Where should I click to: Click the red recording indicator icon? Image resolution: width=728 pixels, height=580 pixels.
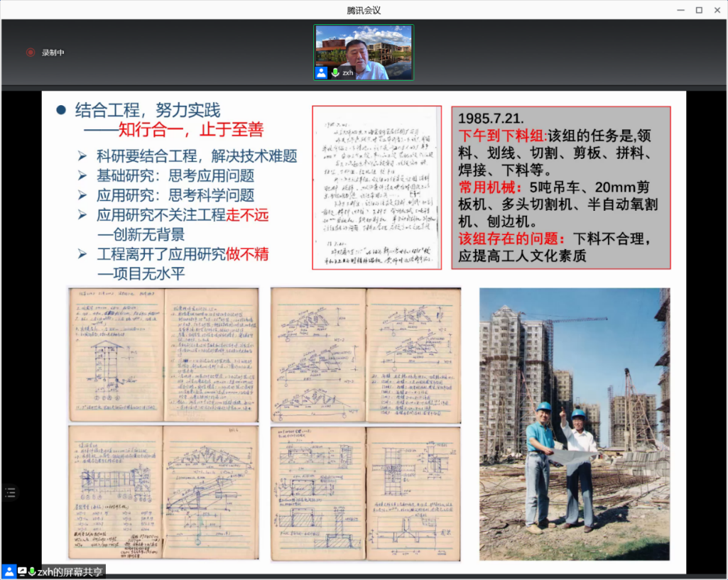31,53
